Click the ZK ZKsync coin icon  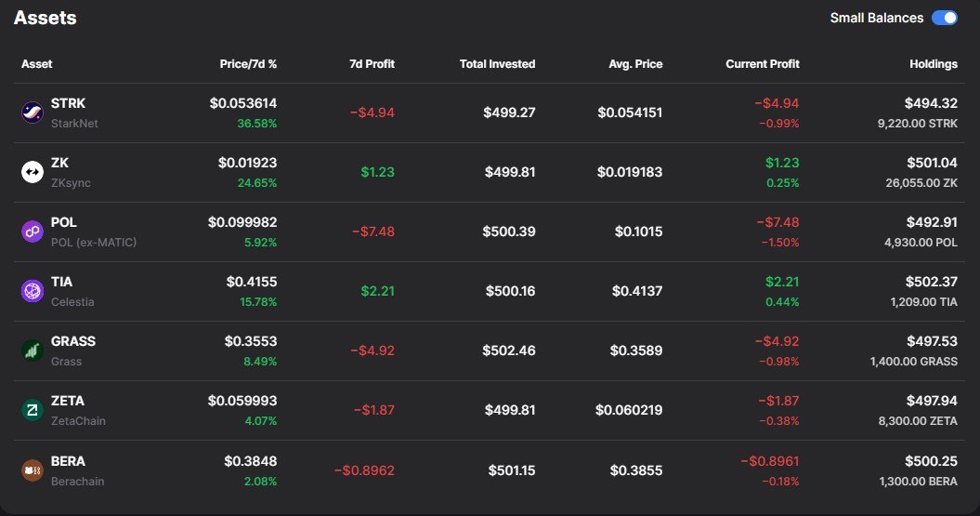point(33,172)
